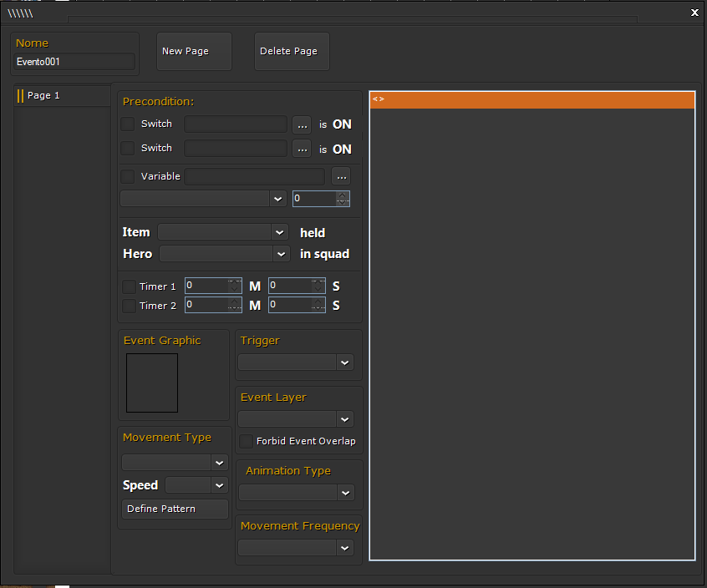The image size is (707, 588).
Task: Close the event editor window
Action: [694, 13]
